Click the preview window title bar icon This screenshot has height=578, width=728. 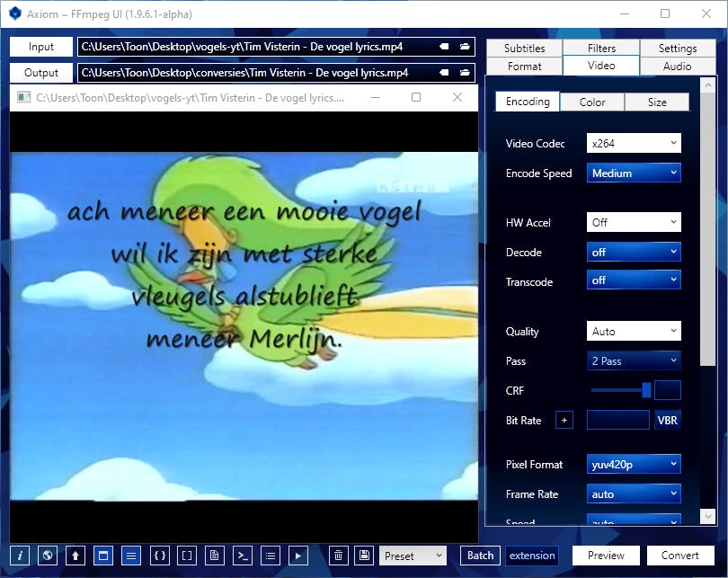23,97
